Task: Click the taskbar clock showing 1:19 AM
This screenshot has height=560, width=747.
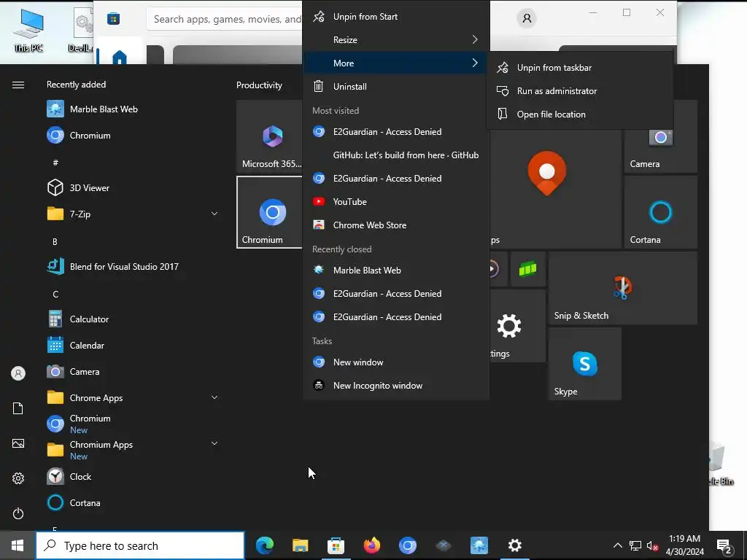Action: click(x=684, y=545)
